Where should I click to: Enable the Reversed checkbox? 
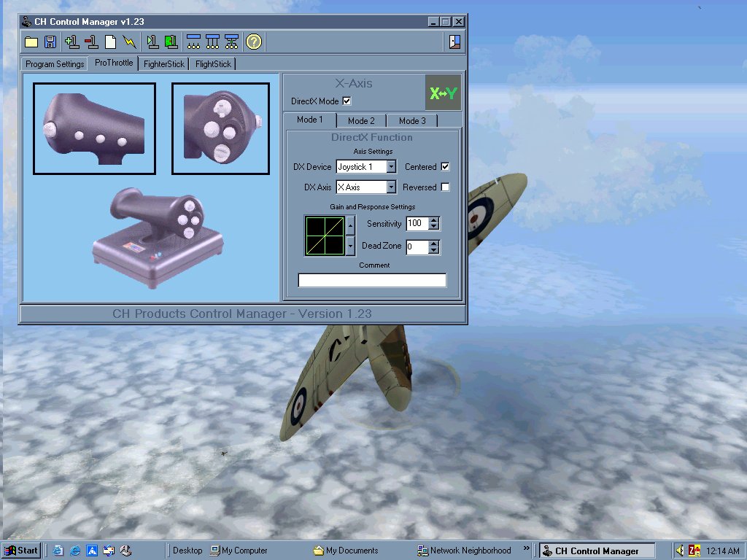(445, 187)
